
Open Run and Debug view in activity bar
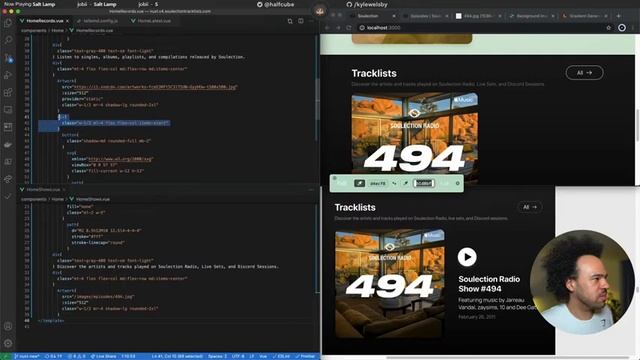(8, 75)
